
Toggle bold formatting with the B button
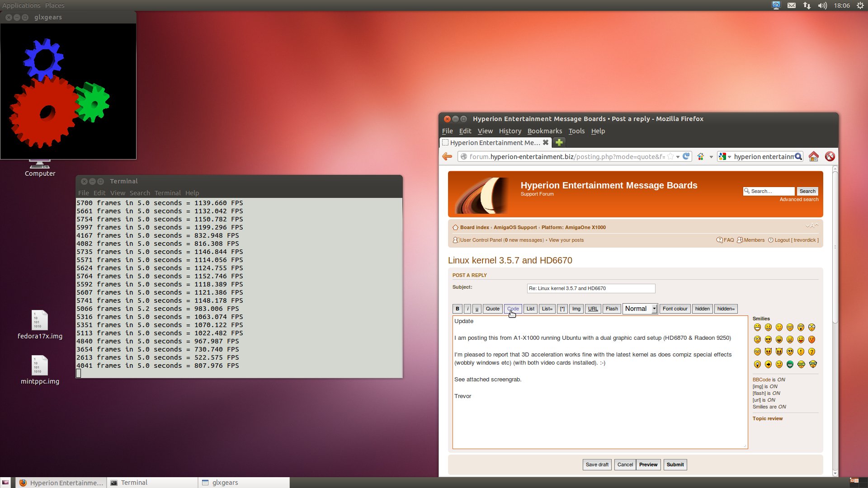pyautogui.click(x=458, y=309)
